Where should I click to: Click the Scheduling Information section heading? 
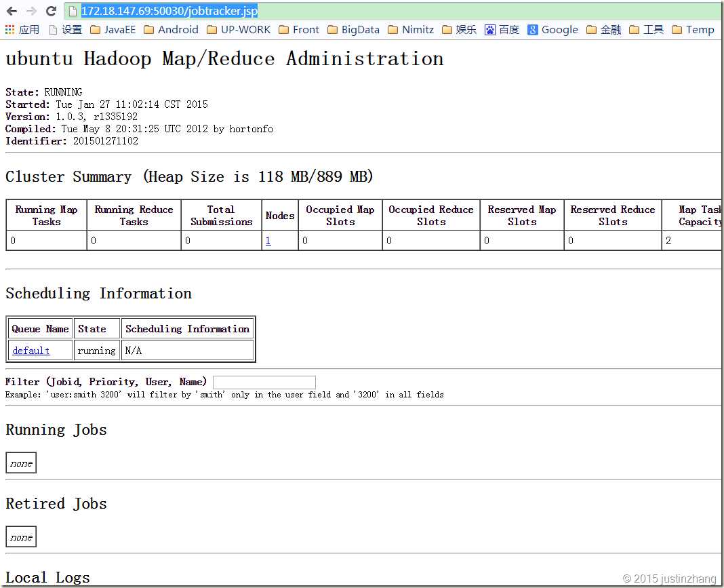(x=98, y=293)
